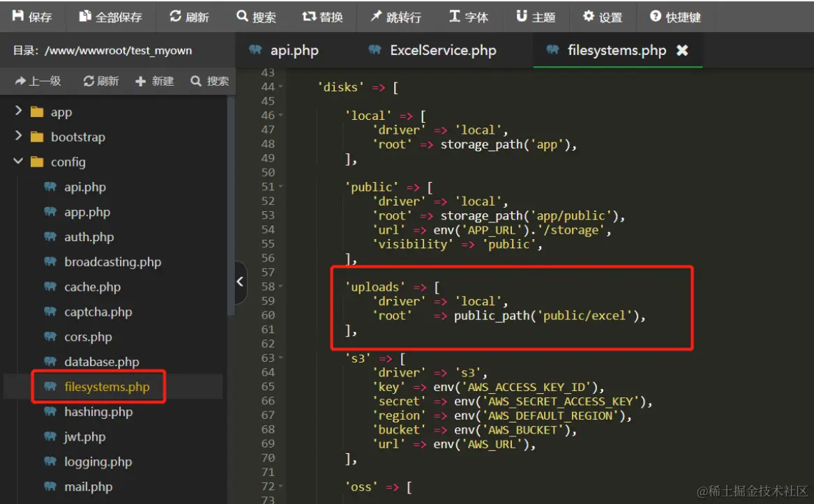Click 'AWS_BUCKET' on line 68
The height and width of the screenshot is (504, 814).
click(x=522, y=430)
